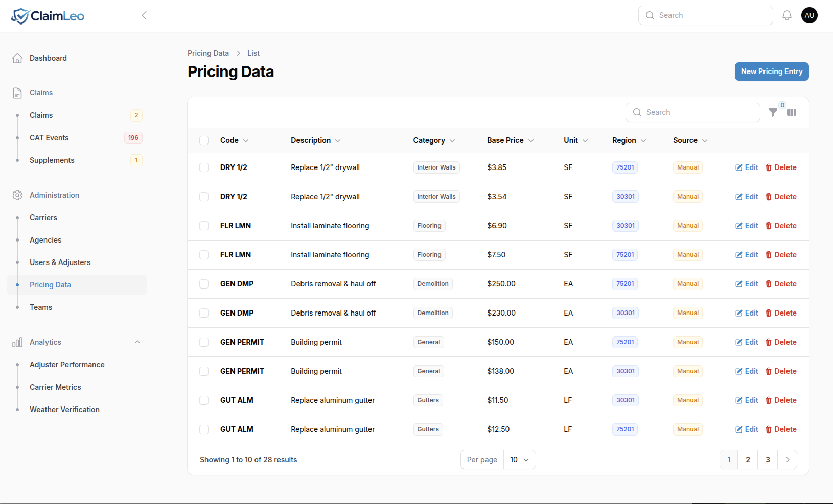Click the filter icon above the table

pos(774,112)
